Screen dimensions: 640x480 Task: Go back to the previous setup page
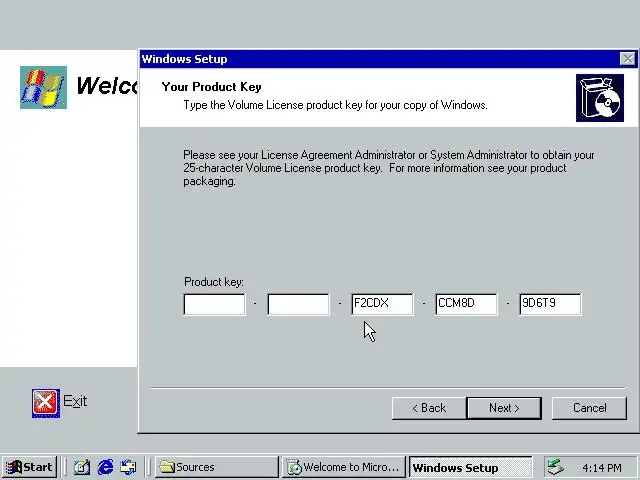coord(429,408)
